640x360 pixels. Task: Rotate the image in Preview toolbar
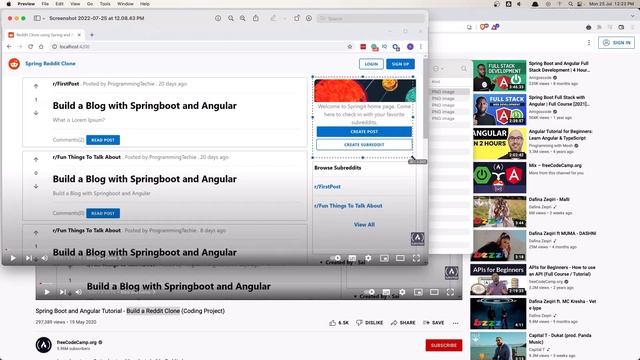click(297, 18)
